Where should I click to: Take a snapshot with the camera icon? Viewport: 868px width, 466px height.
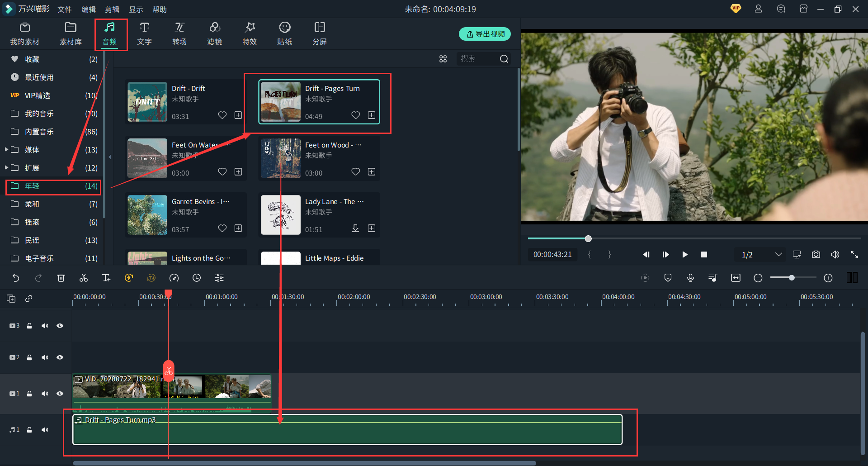[816, 254]
